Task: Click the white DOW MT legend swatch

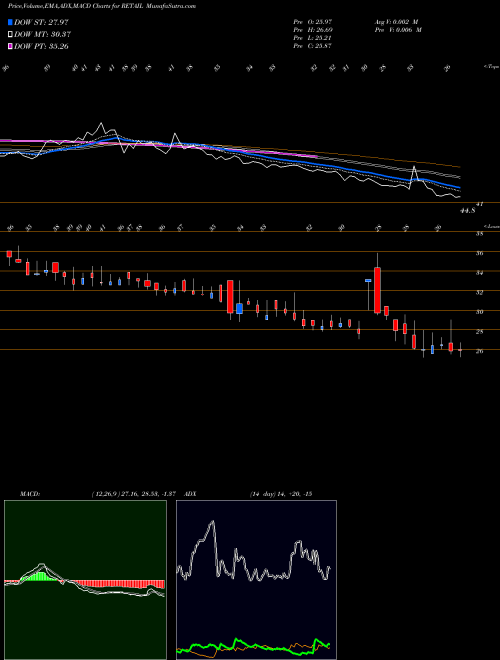Action: 10,34
